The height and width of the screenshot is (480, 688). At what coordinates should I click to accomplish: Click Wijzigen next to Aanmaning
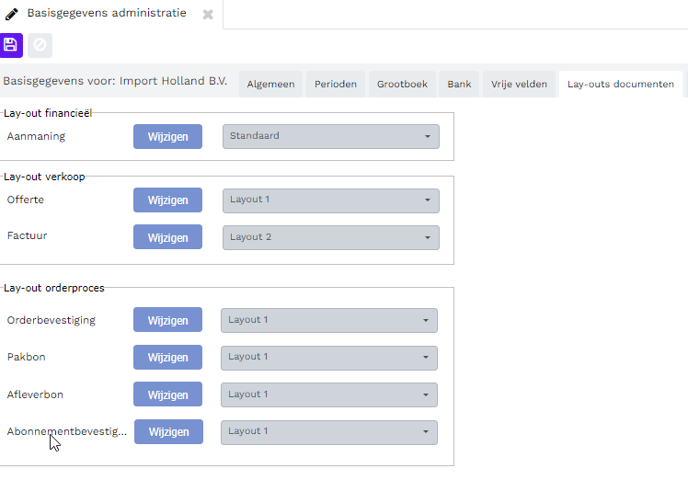coord(168,136)
